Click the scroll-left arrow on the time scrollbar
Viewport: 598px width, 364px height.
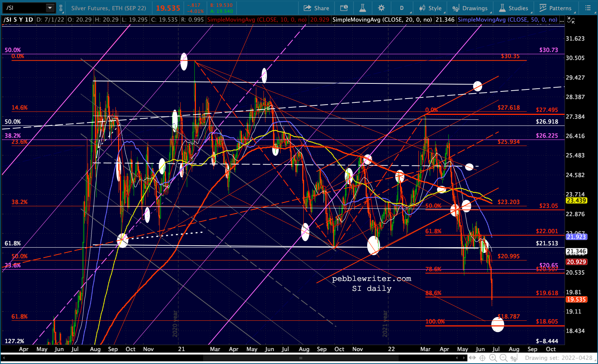point(3,358)
